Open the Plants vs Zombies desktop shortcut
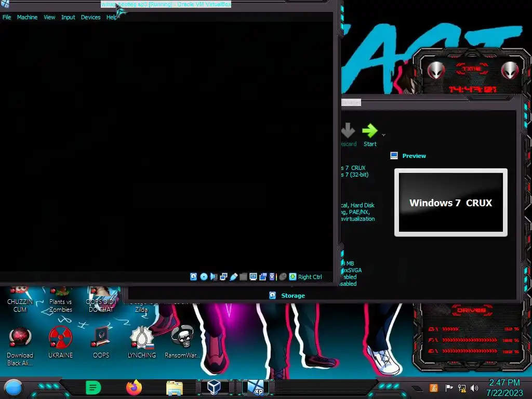The width and height of the screenshot is (532, 399). coord(61,300)
